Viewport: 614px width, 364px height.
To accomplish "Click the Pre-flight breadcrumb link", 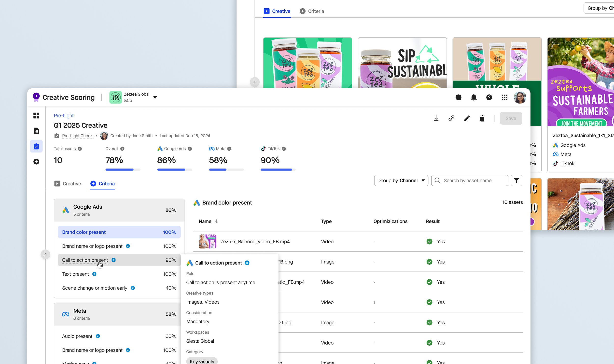I will (64, 116).
